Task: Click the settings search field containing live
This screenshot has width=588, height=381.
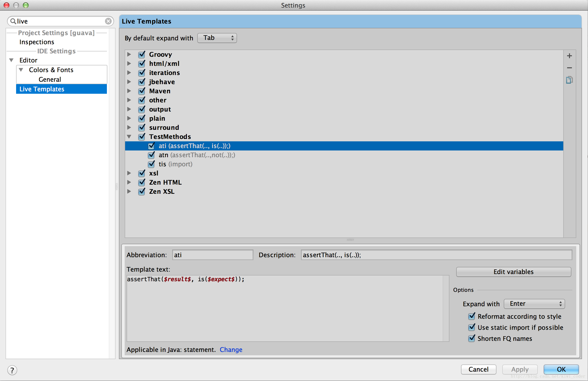Action: (61, 21)
